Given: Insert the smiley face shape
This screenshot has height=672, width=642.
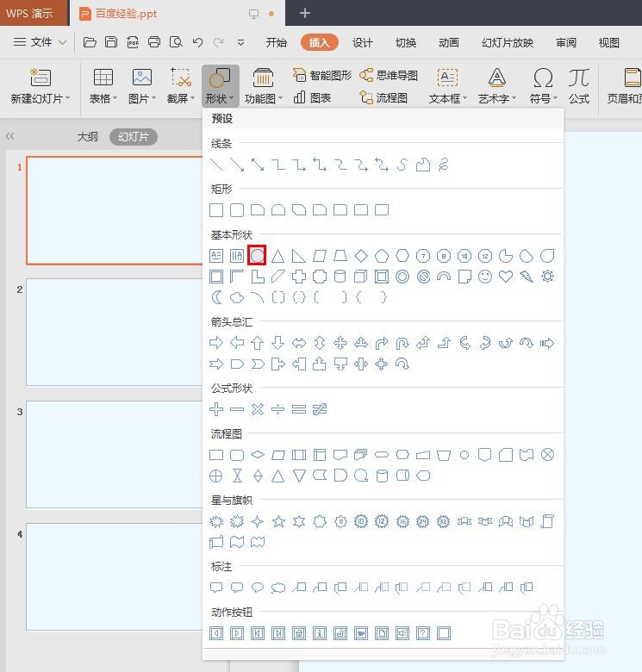Looking at the screenshot, I should [484, 277].
